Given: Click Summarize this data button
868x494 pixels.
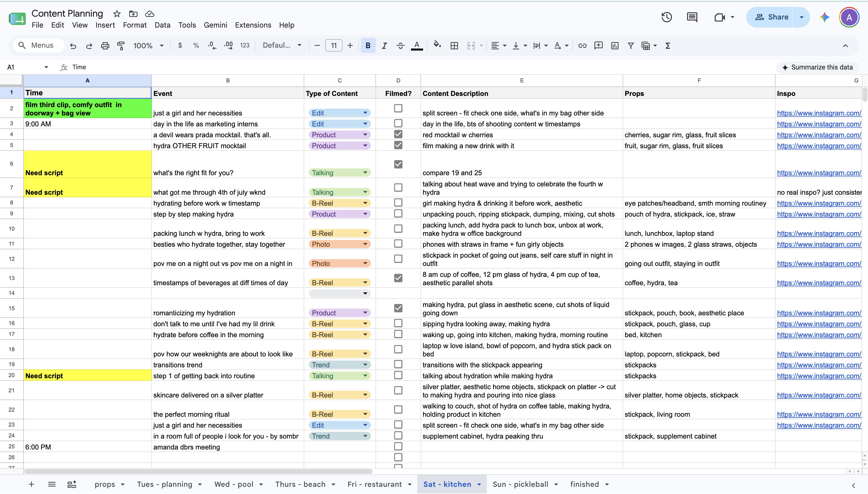Looking at the screenshot, I should [817, 67].
